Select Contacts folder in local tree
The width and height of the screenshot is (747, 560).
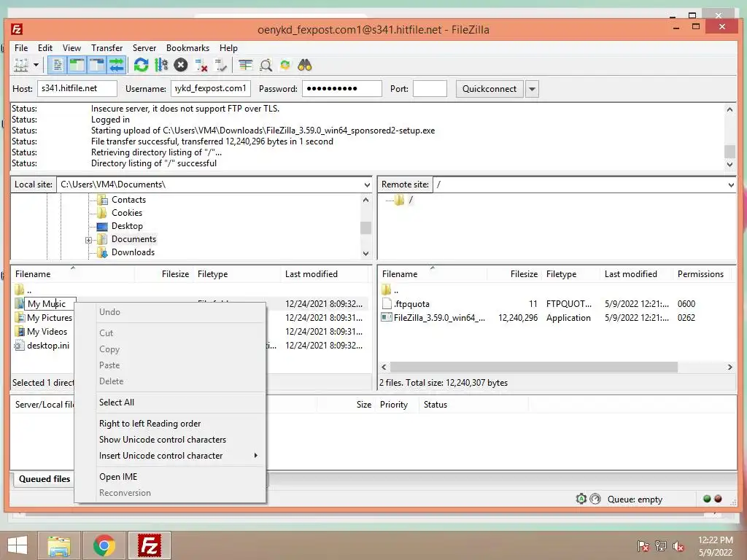click(x=128, y=200)
